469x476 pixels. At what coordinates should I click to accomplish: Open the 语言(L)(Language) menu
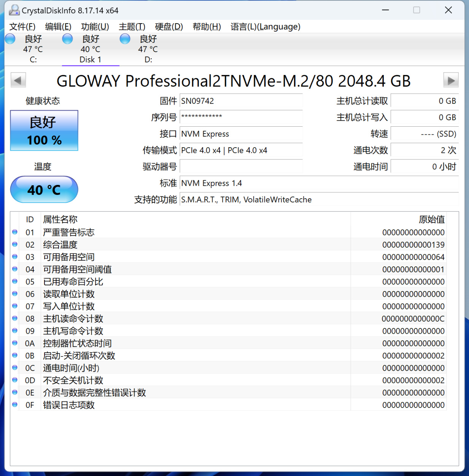pyautogui.click(x=266, y=27)
